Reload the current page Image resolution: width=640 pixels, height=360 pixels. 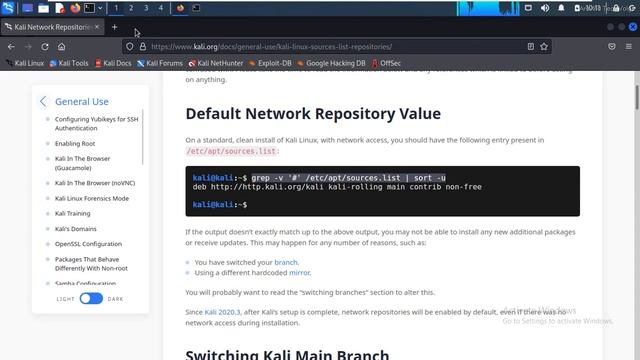tap(45, 47)
